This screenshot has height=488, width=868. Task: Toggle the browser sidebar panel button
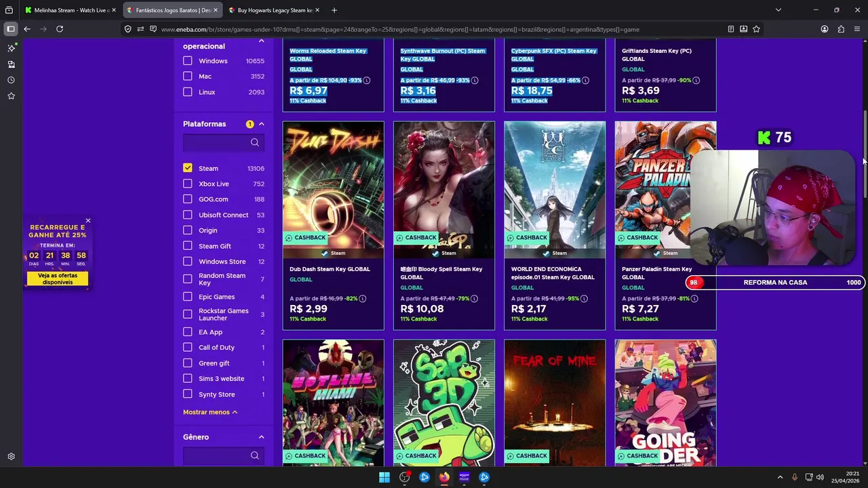coord(11,29)
